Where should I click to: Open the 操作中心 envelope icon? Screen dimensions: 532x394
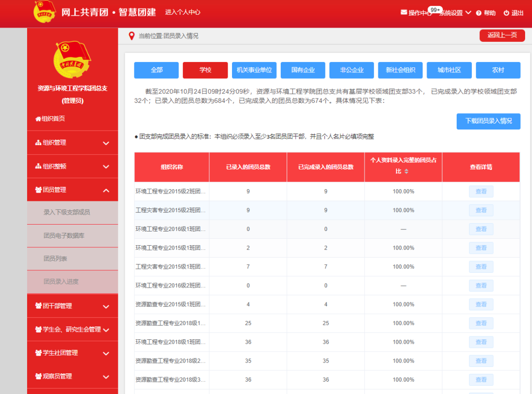point(404,13)
